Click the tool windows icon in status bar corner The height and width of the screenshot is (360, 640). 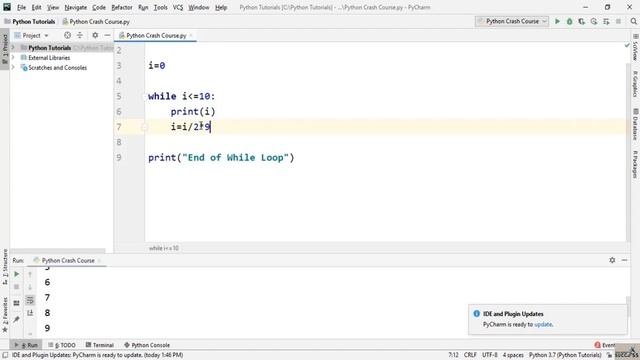click(5, 355)
